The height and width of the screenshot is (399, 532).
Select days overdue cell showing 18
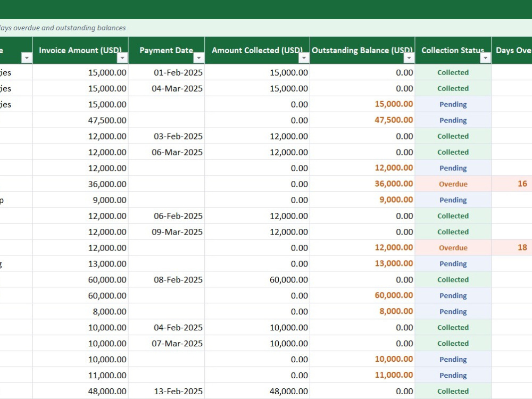(x=512, y=248)
